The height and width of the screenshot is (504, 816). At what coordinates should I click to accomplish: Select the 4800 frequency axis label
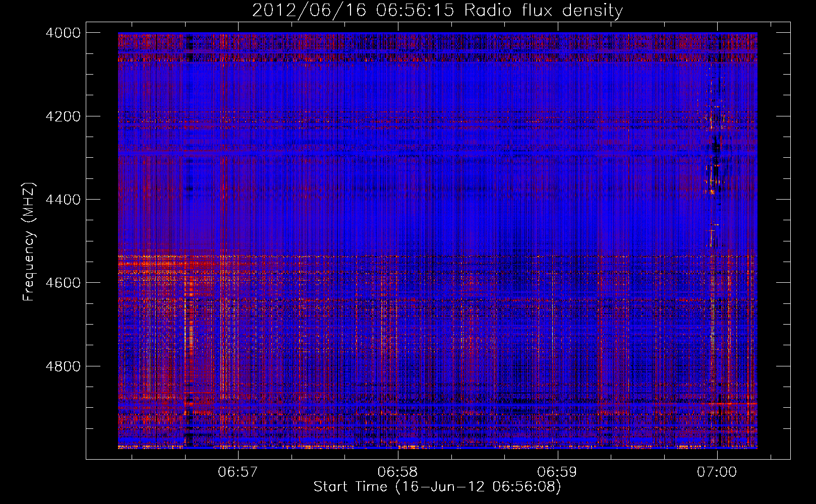tap(63, 366)
